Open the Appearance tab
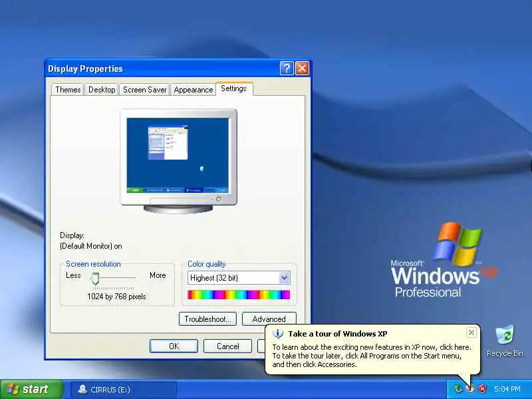Screen dimensions: 532x399 click(194, 90)
